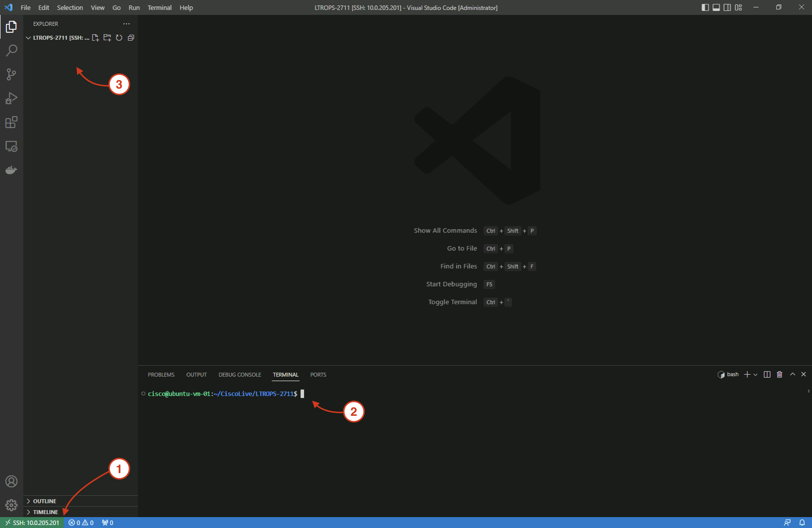Viewport: 812px width, 528px height.
Task: Open Explorer views and more actions ellipsis
Action: tap(126, 24)
